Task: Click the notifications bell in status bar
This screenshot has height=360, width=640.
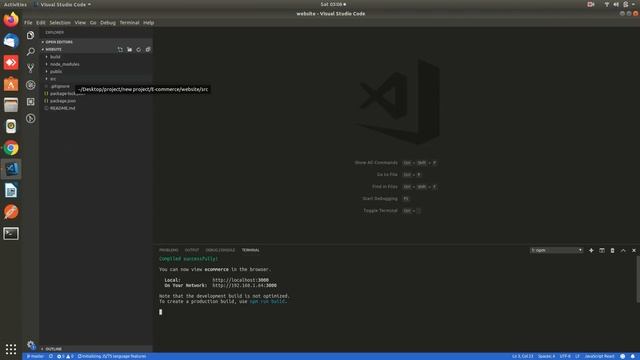Action: click(x=633, y=356)
